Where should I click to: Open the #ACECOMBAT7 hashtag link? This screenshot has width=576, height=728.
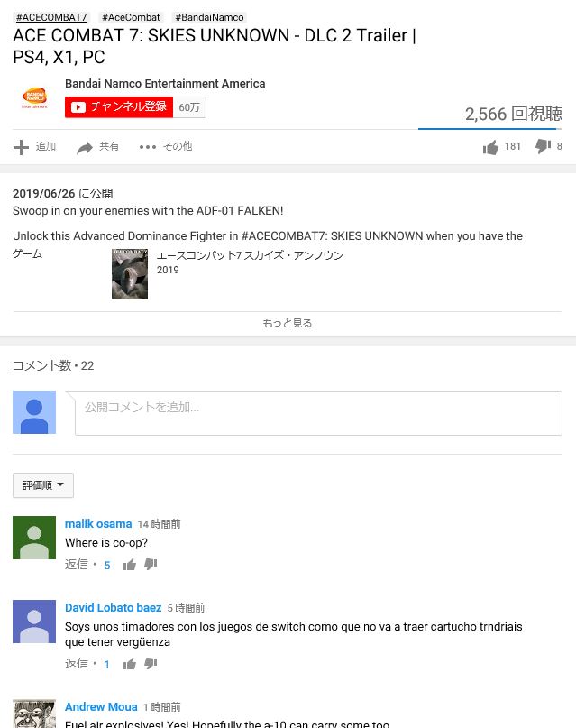click(51, 17)
